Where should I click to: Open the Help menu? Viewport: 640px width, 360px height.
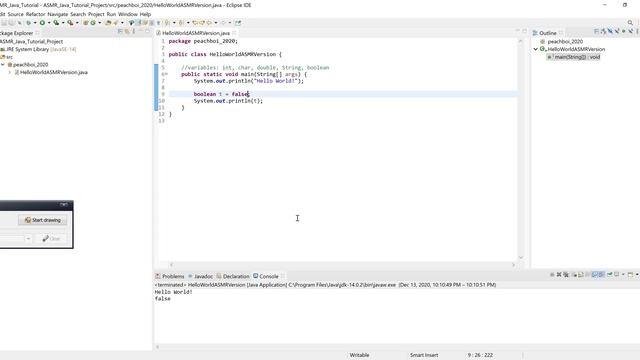click(x=145, y=14)
